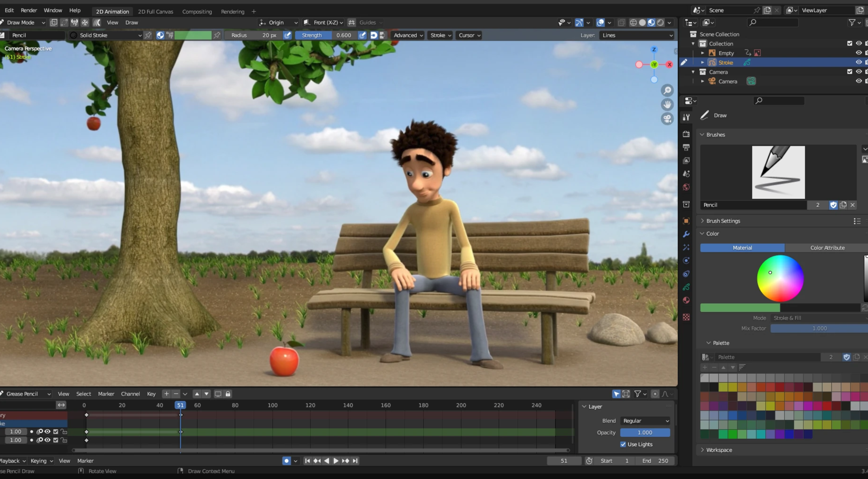Pick a color from the color wheel
The image size is (868, 479).
[x=780, y=278]
